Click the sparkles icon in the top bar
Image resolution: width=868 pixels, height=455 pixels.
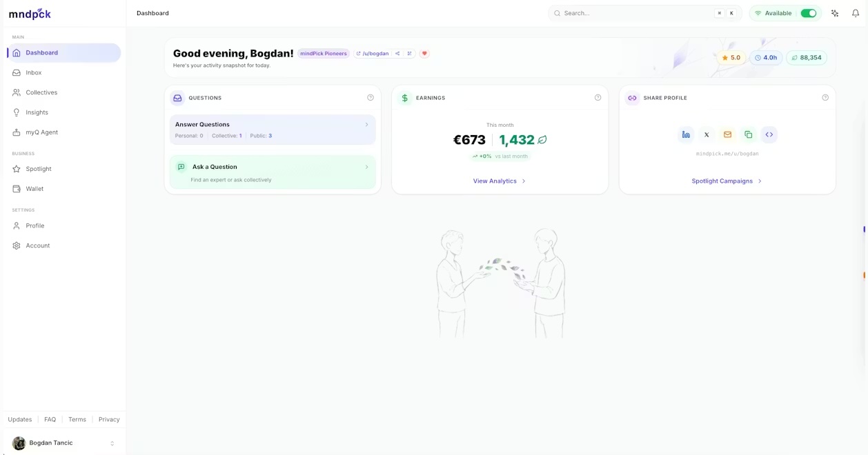click(834, 12)
